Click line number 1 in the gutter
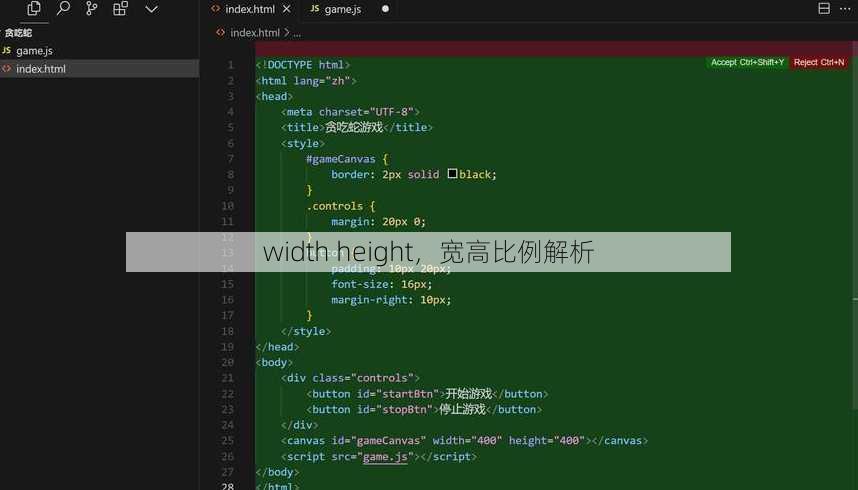Image resolution: width=858 pixels, height=490 pixels. (231, 65)
